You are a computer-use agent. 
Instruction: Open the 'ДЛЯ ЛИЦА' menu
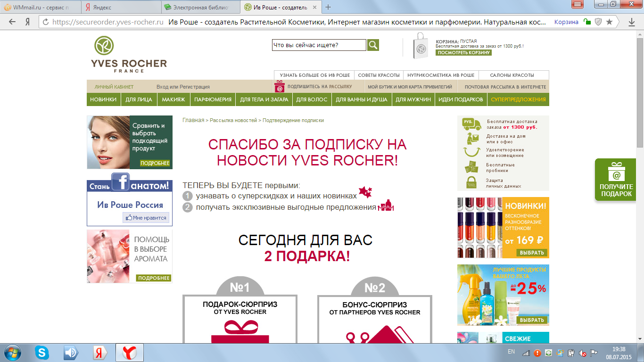(x=139, y=99)
